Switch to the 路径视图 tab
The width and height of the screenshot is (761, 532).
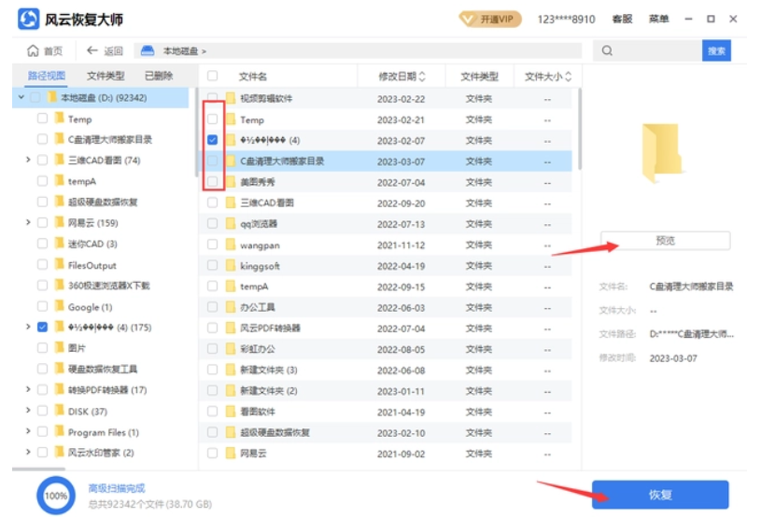coord(47,76)
